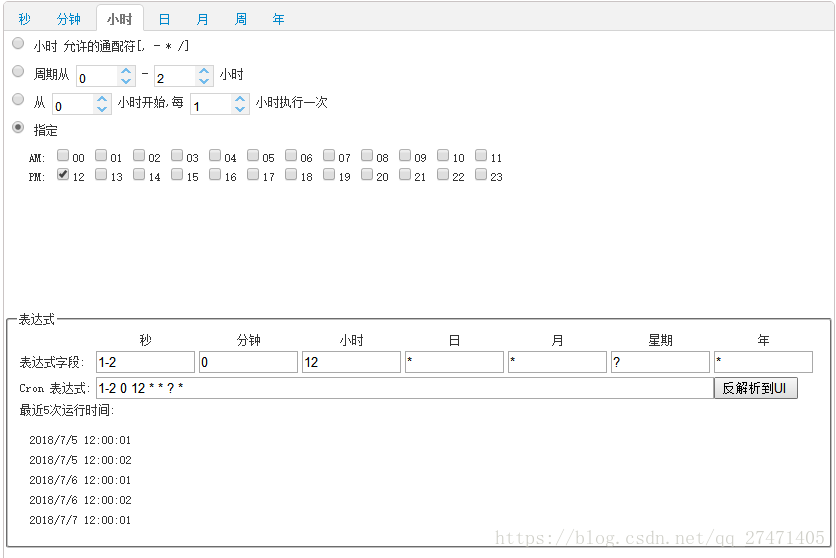
Task: Tick the hour 15 checkbox
Action: tap(177, 174)
